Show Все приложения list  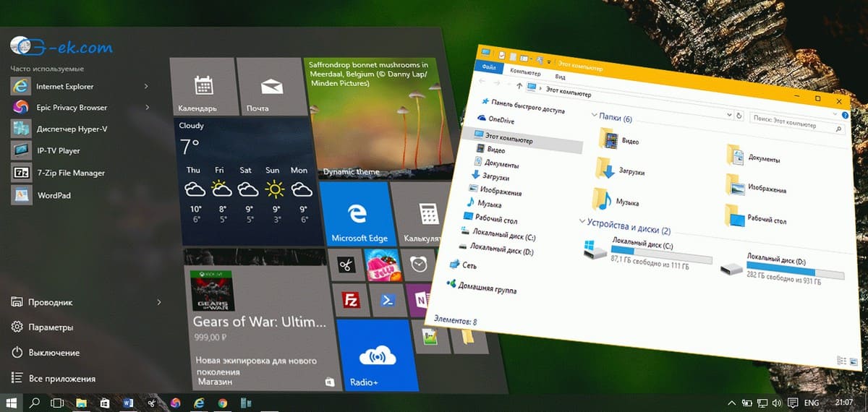[x=53, y=378]
